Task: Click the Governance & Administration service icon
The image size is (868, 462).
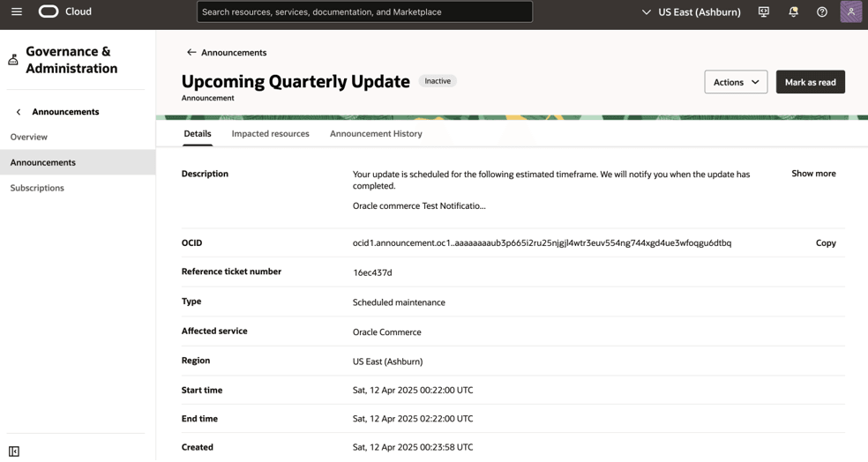Action: click(x=13, y=60)
